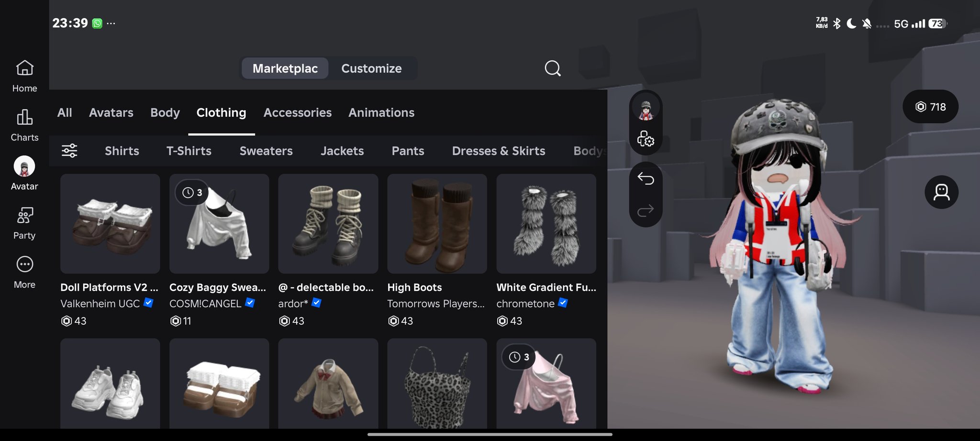Select the All category tab
Image resolution: width=980 pixels, height=441 pixels.
65,113
